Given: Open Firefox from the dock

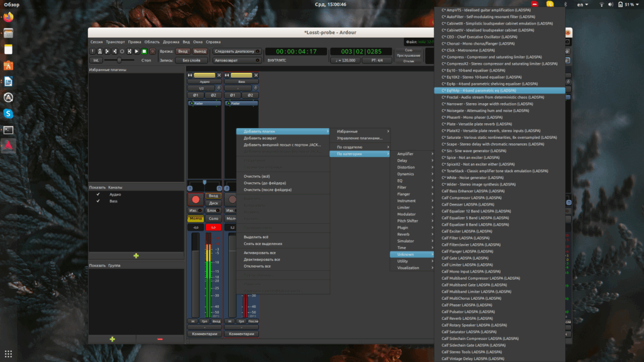Looking at the screenshot, I should tap(8, 17).
